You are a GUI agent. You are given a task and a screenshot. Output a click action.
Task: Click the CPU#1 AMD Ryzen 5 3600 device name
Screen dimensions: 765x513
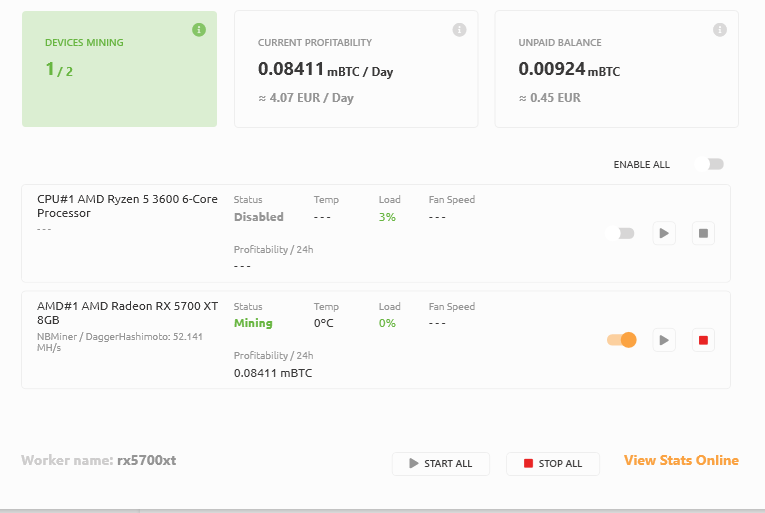tap(127, 206)
